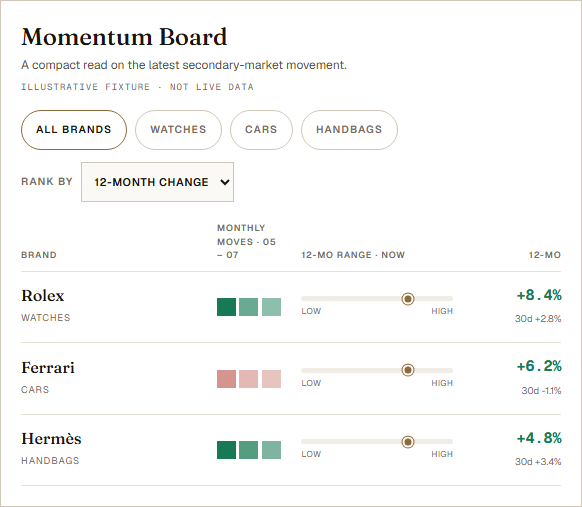Click the 30d +2.8% figure
This screenshot has height=507, width=582.
click(538, 319)
